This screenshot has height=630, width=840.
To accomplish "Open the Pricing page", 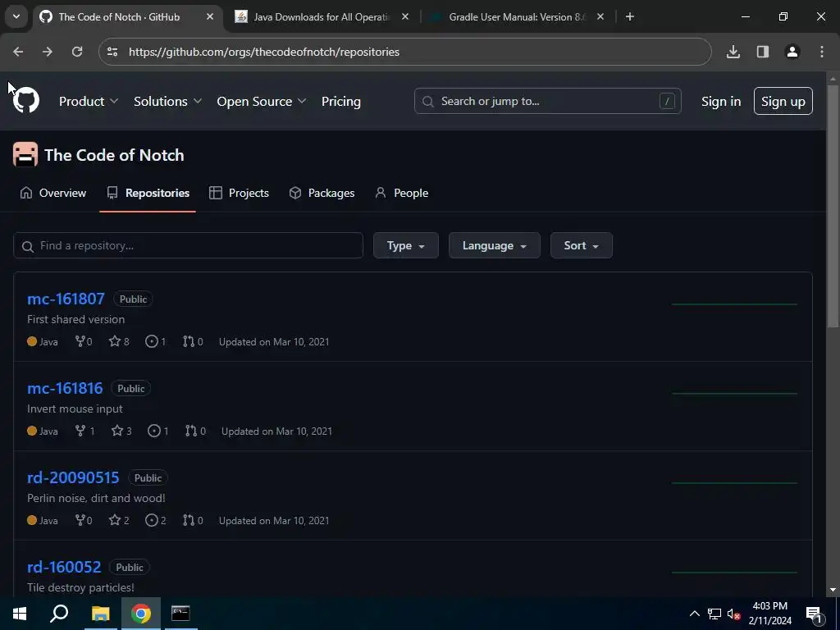I will pos(340,101).
